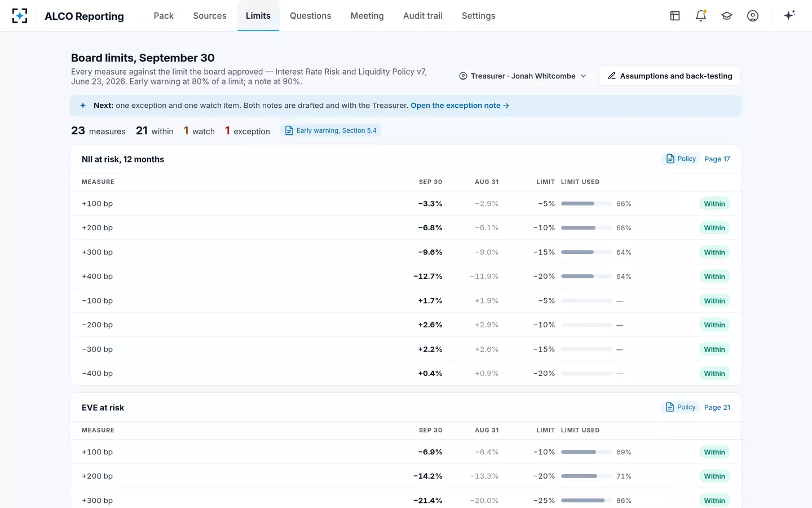The width and height of the screenshot is (812, 508).
Task: Click the 23 measures count
Action: [x=98, y=131]
